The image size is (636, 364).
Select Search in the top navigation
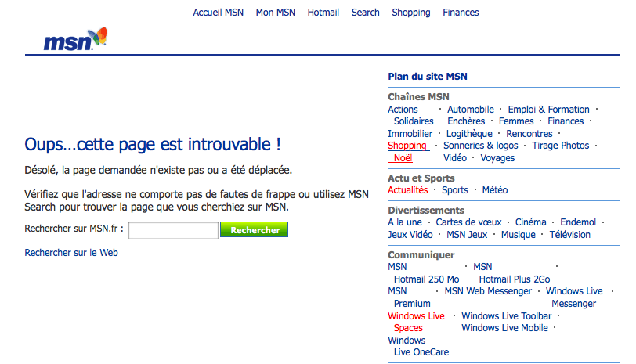point(365,13)
